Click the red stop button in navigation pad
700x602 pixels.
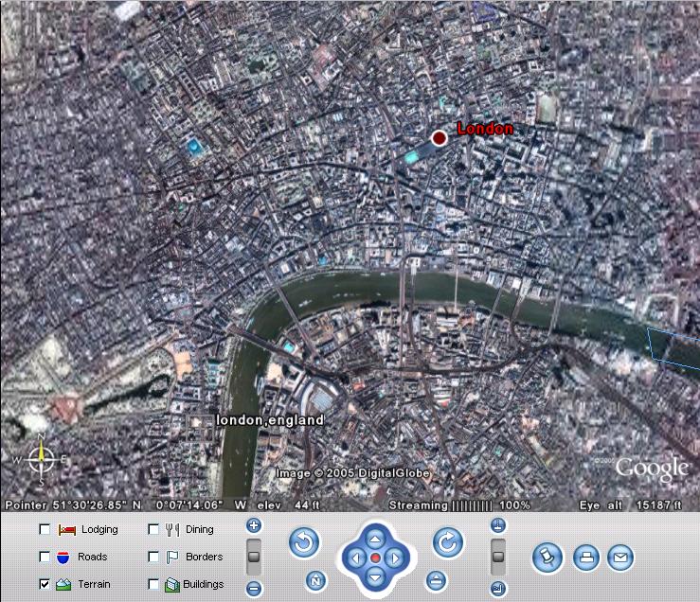click(375, 558)
